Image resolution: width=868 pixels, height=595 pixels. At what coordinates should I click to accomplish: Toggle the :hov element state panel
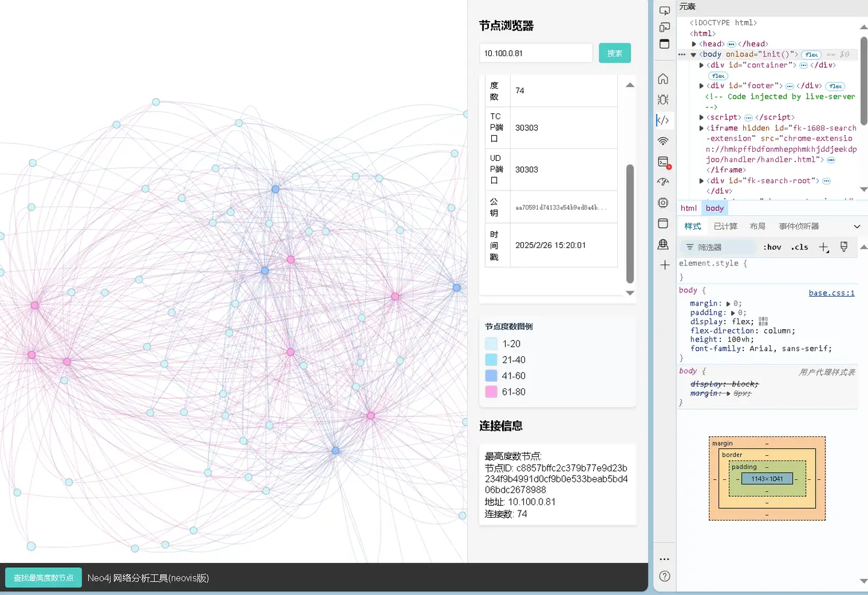772,247
